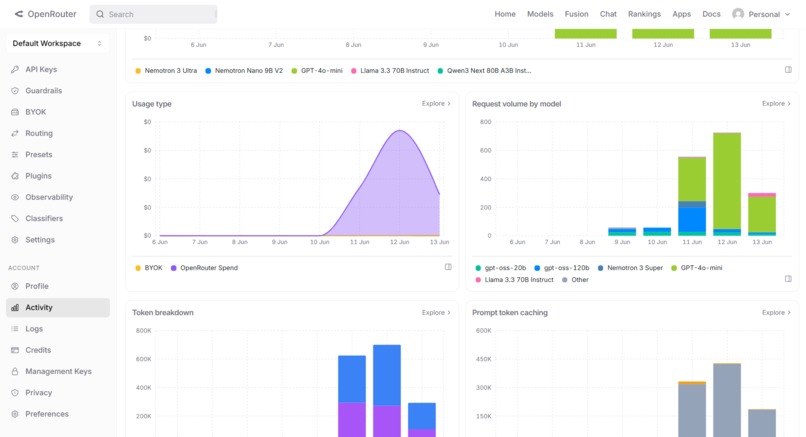Click the Personal account avatar icon

point(738,14)
